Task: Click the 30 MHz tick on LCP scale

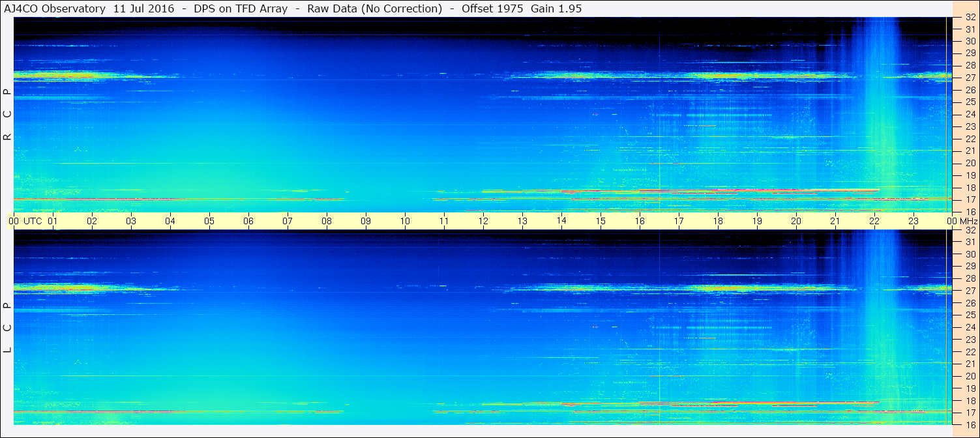Action: point(970,254)
